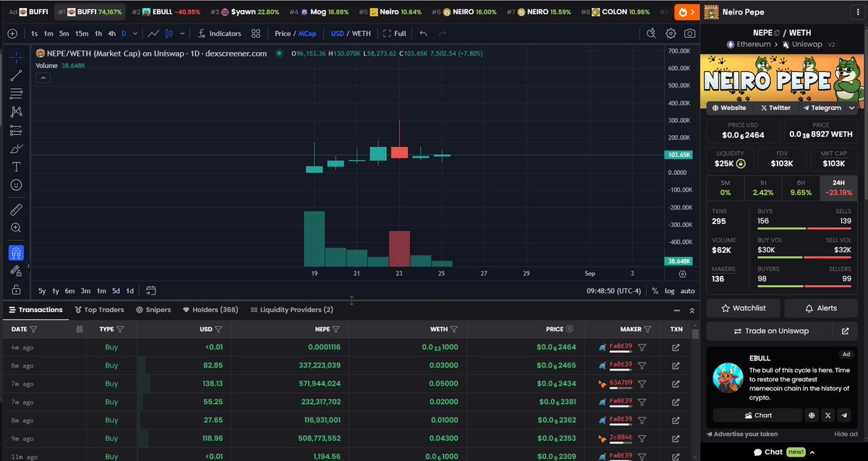Screen dimensions: 868x461
Task: Open quick search in chart toolbar
Action: coord(652,33)
